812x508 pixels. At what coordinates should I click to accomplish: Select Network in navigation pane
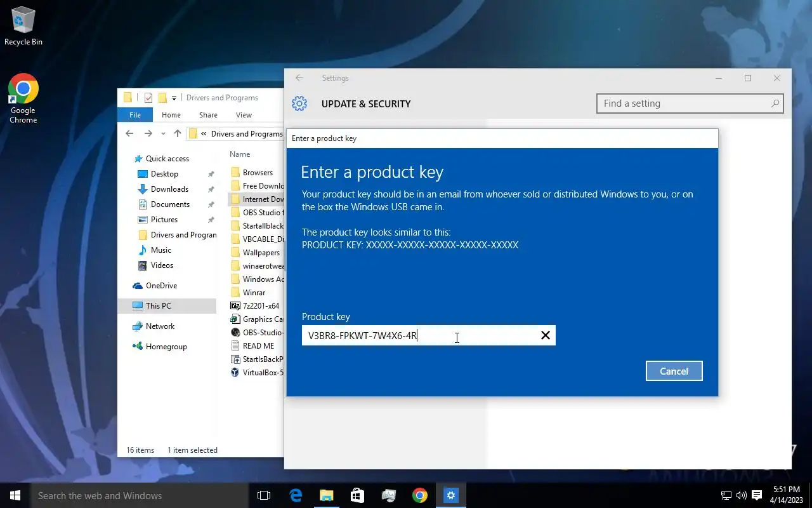160,326
